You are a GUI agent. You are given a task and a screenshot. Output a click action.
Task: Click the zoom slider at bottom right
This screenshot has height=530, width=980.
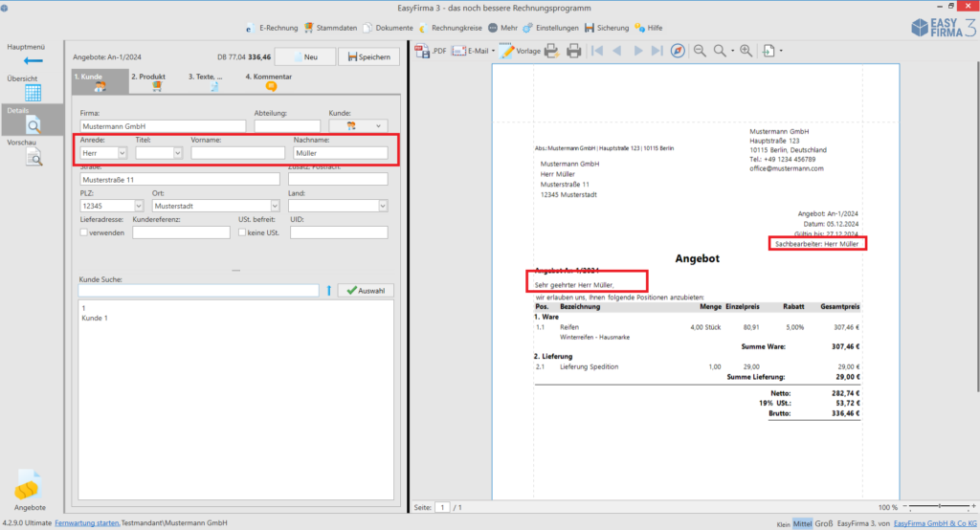click(x=940, y=507)
